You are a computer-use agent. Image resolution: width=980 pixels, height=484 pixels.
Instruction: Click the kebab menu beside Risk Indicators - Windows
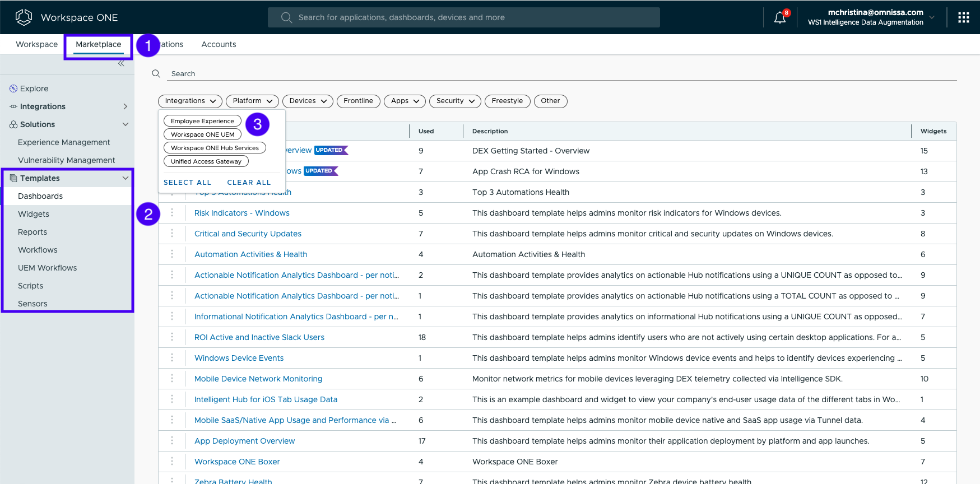[x=172, y=213]
